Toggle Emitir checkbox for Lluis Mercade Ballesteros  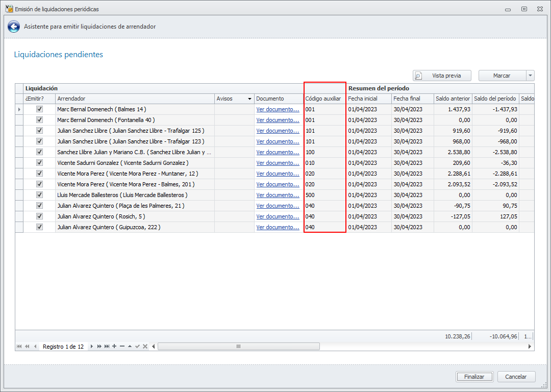pyautogui.click(x=39, y=195)
